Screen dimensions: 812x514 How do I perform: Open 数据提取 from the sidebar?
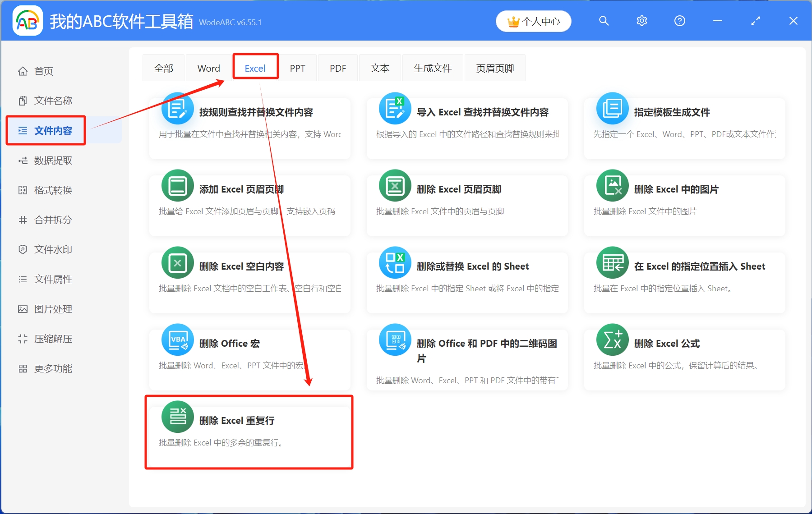click(x=52, y=160)
